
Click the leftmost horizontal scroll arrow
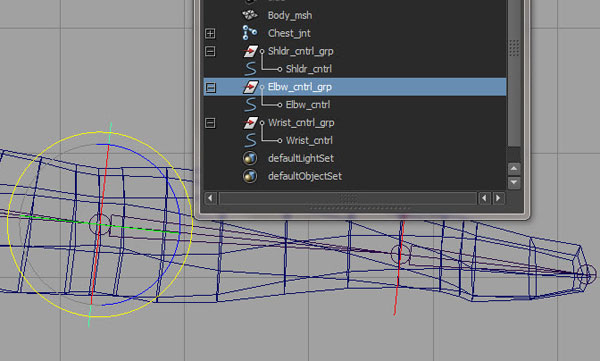point(210,198)
